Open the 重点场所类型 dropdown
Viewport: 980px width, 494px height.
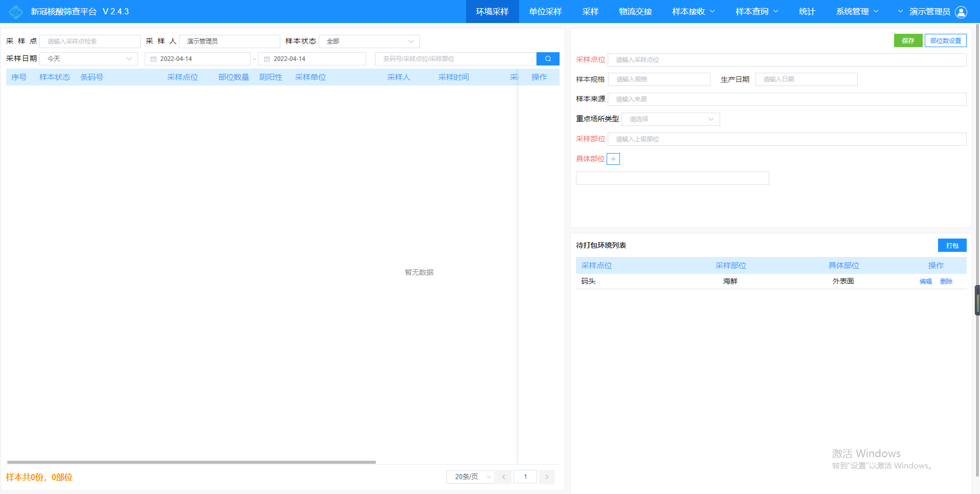tap(670, 119)
